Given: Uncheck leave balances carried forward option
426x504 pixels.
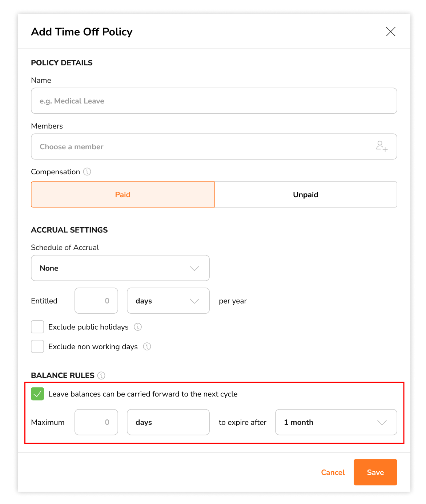Looking at the screenshot, I should pyautogui.click(x=37, y=394).
